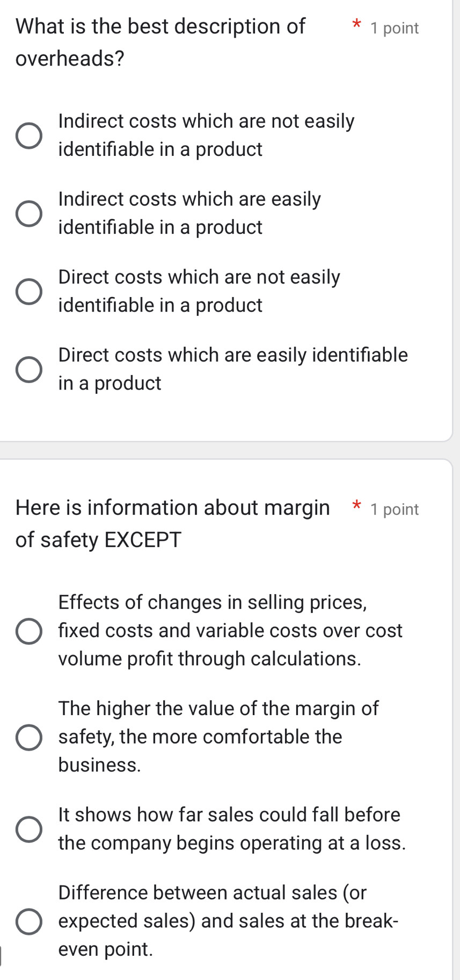This screenshot has width=460, height=980.
Task: Select radio circle for 'Indirect costs which are easily identifiable'
Action: pyautogui.click(x=28, y=213)
